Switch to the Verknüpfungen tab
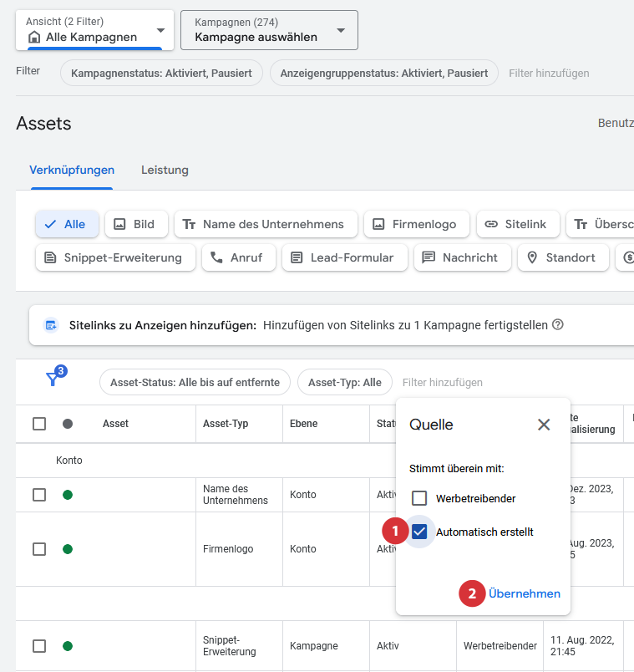This screenshot has height=672, width=634. (x=72, y=171)
